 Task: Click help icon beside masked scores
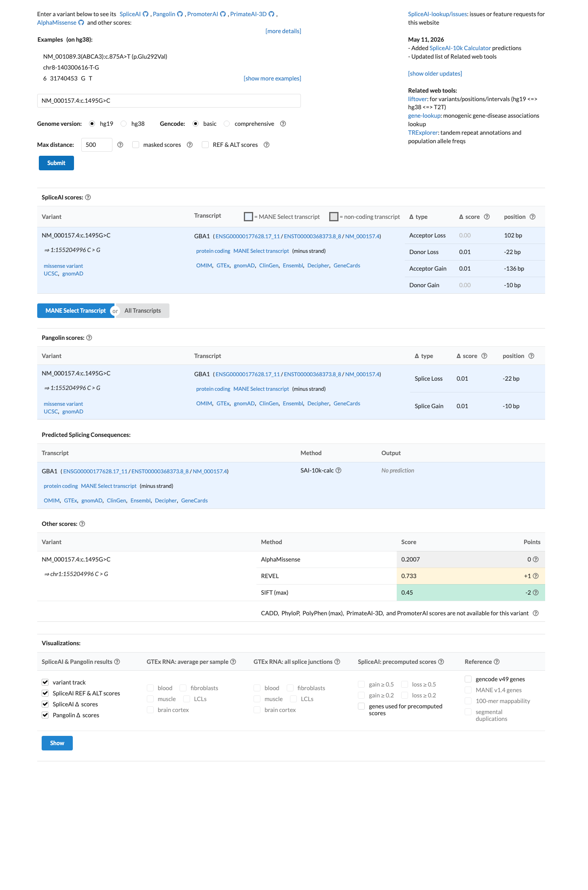[x=190, y=145]
